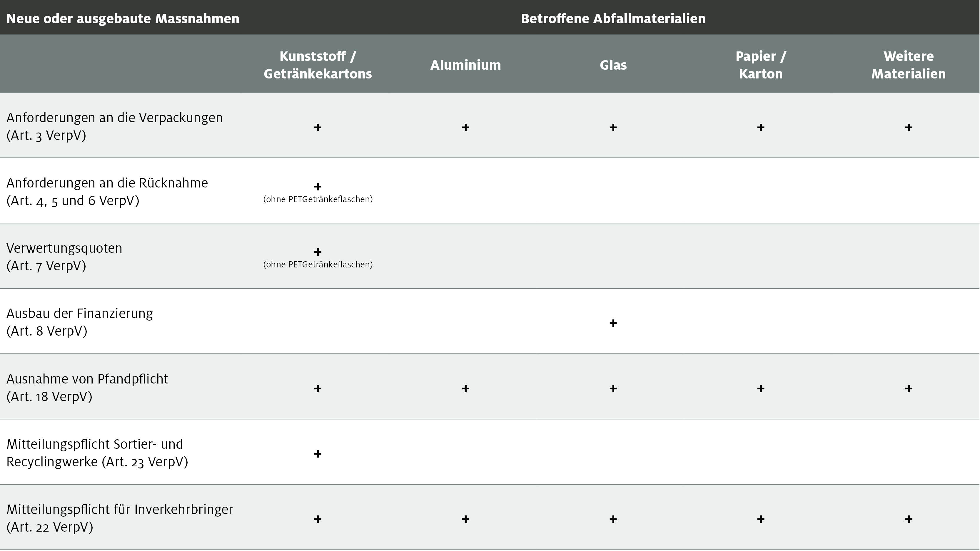
Task: Click the Kunststoff / Getränkekartons column header
Action: (318, 65)
